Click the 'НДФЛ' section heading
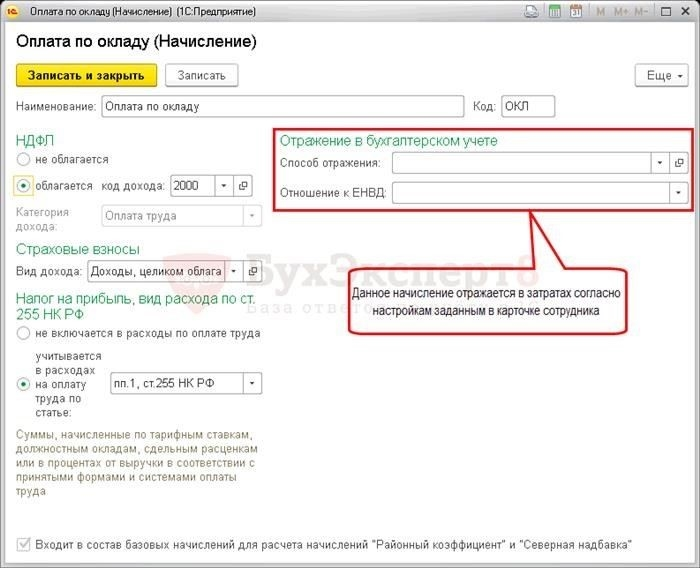 35,140
